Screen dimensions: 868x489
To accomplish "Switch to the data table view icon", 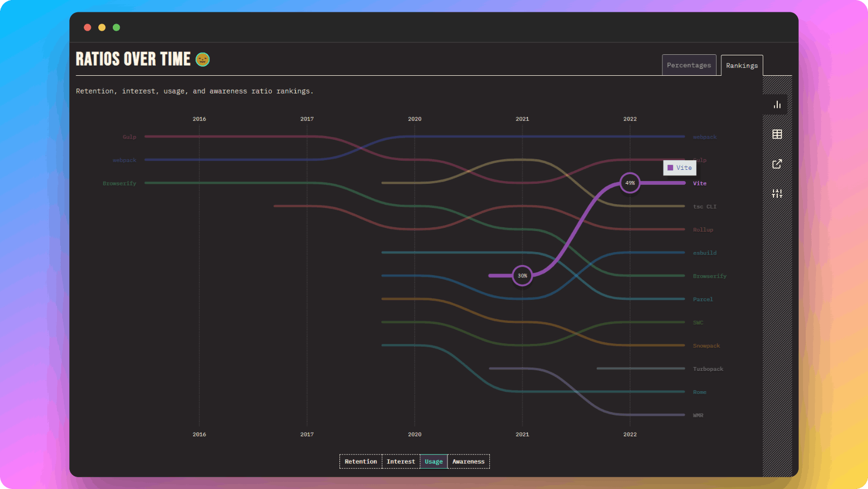I will pos(777,134).
